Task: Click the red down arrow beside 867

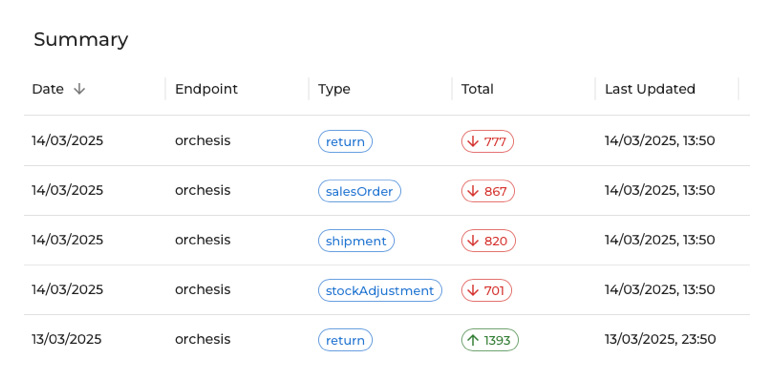Action: tap(473, 191)
